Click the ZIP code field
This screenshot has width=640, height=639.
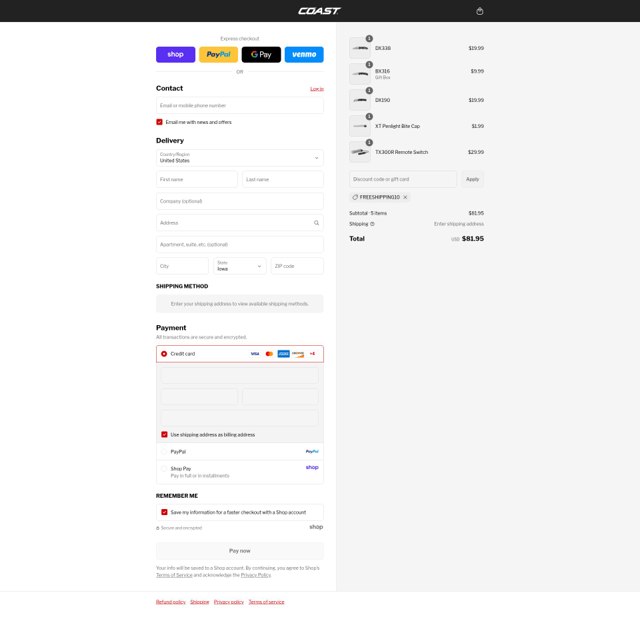(x=297, y=266)
